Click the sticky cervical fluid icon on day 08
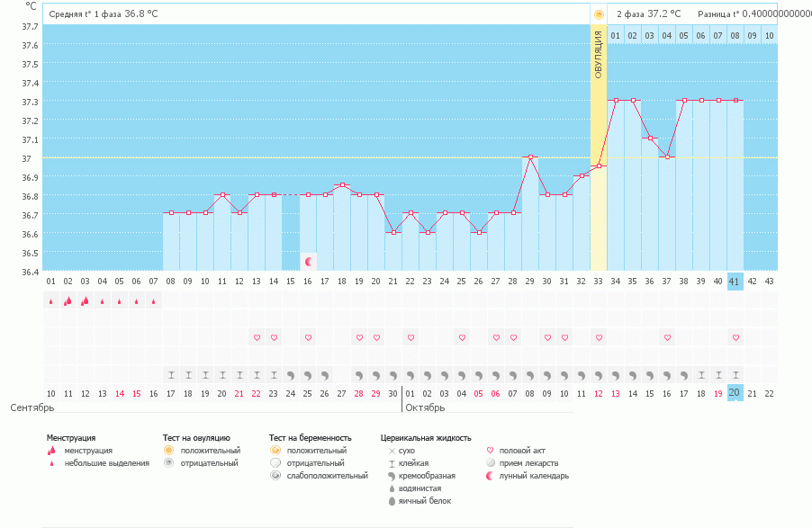 click(x=170, y=374)
